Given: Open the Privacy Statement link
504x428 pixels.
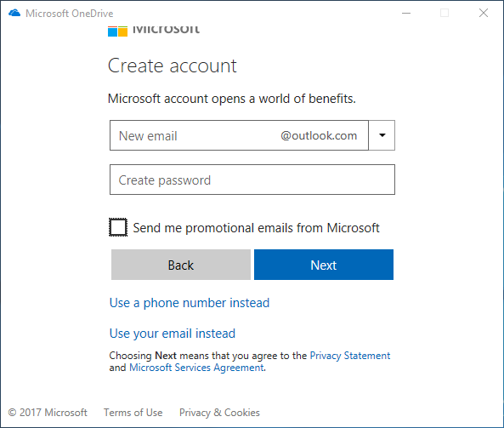Looking at the screenshot, I should click(x=349, y=356).
